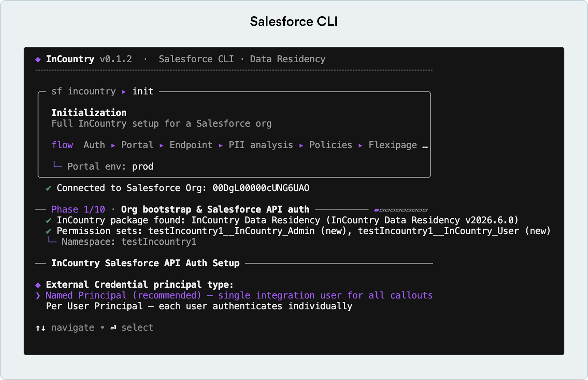Click Org bootstrap & Salesforce API auth title

coord(215,210)
